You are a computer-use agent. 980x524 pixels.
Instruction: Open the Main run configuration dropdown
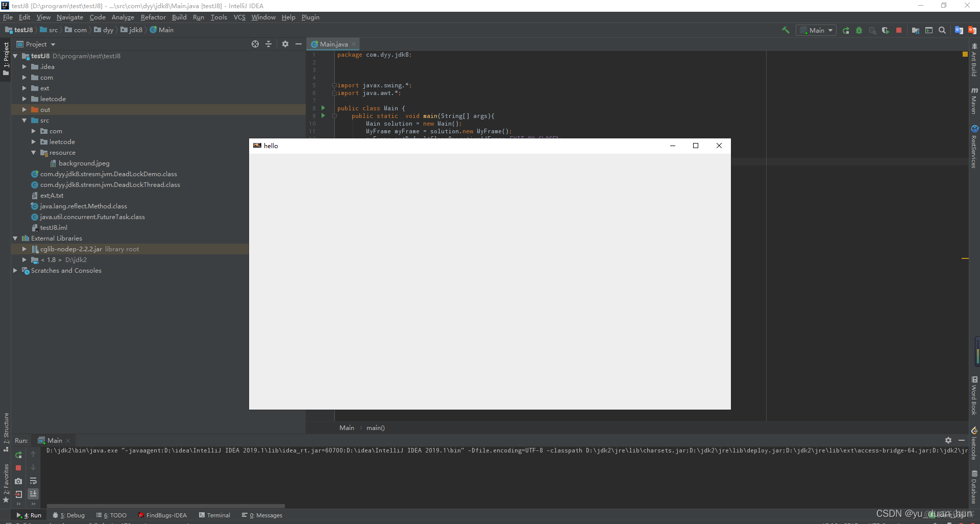(x=816, y=30)
